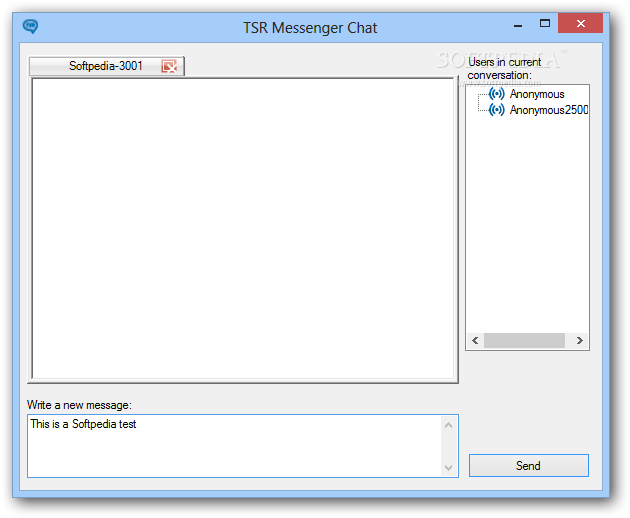This screenshot has height=518, width=630.
Task: Click the Send button
Action: pos(528,465)
